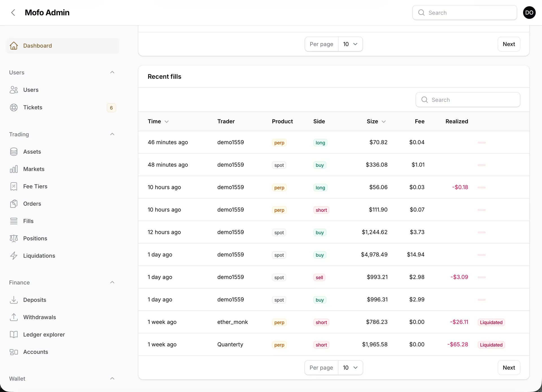This screenshot has width=542, height=392.
Task: Click the Users people icon in sidebar
Action: [14, 90]
